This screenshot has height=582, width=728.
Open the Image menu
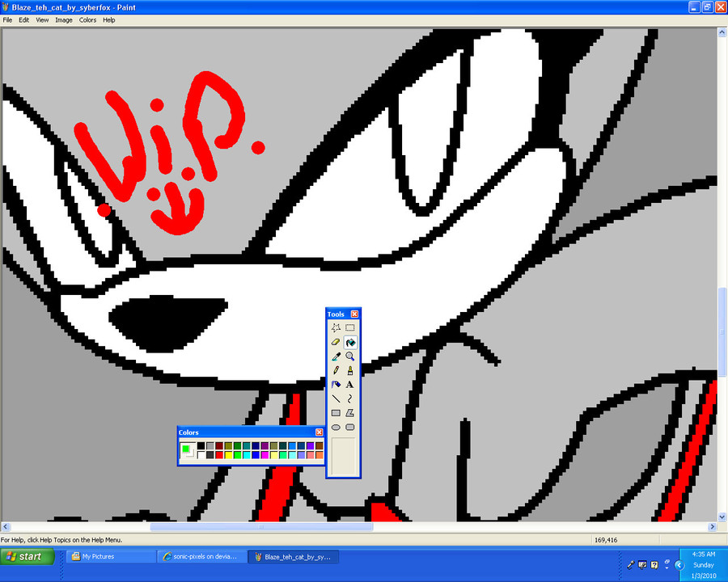point(64,20)
